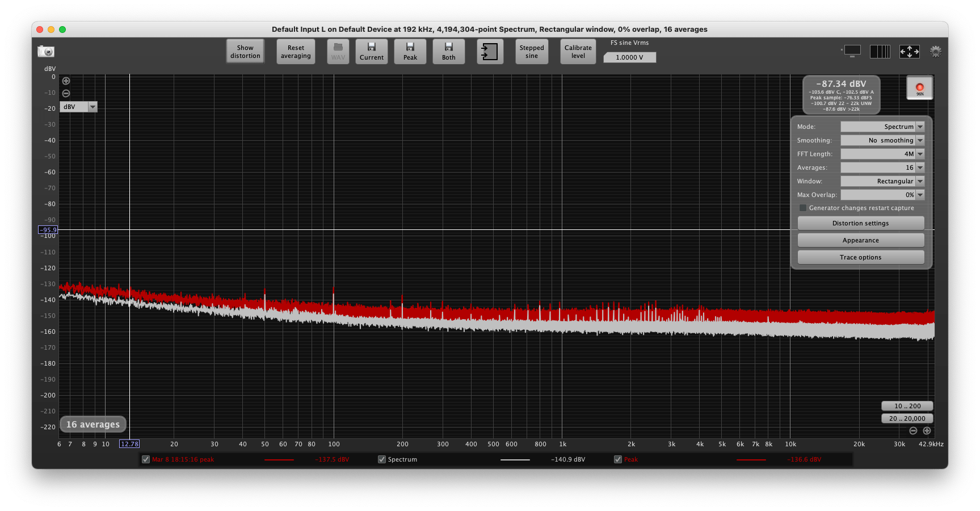Open the dBV axis units dropdown
This screenshot has height=511, width=980.
[x=79, y=107]
